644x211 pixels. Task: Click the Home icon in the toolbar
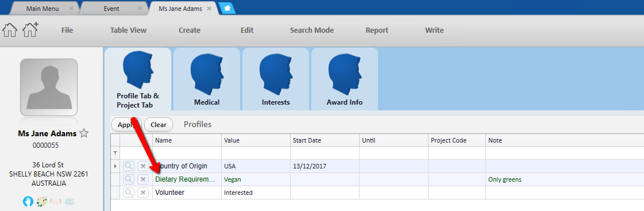tap(10, 30)
